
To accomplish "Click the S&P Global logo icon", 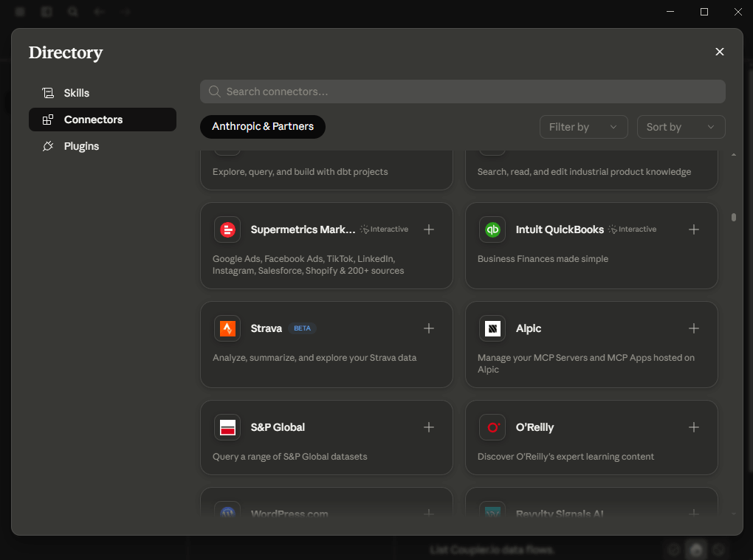I will pos(227,427).
